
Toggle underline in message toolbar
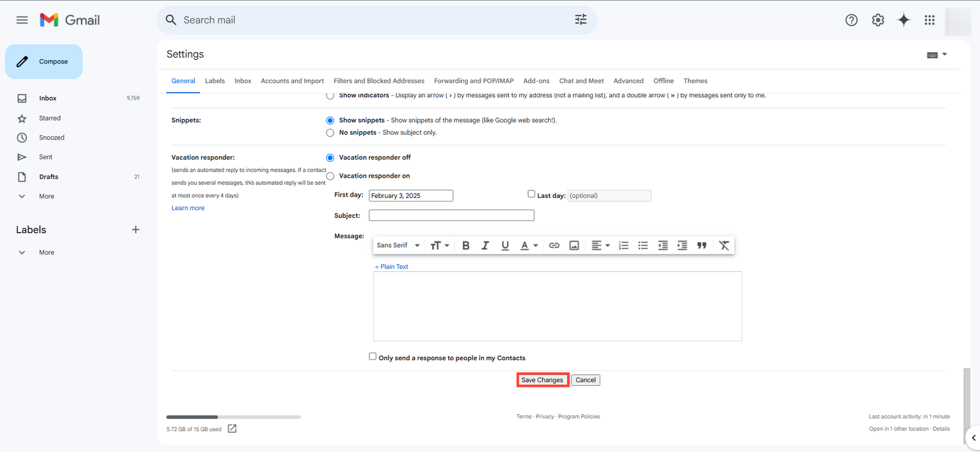coord(505,246)
